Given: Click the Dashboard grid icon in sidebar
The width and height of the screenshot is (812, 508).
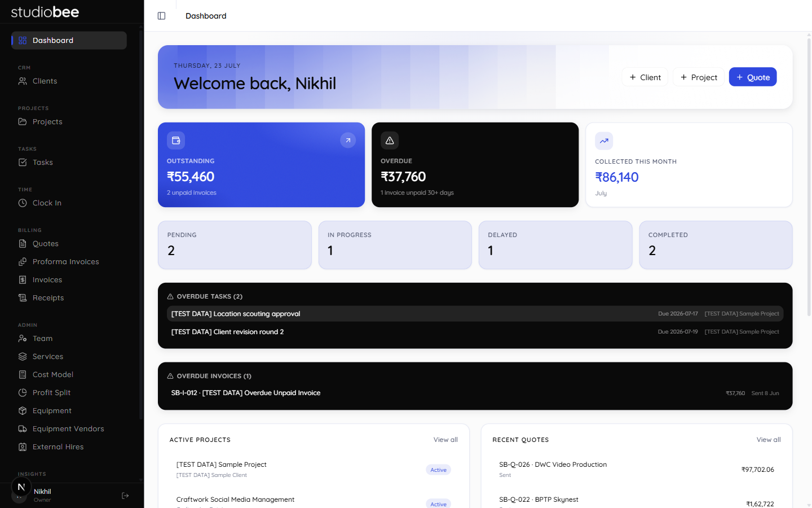Looking at the screenshot, I should 23,40.
